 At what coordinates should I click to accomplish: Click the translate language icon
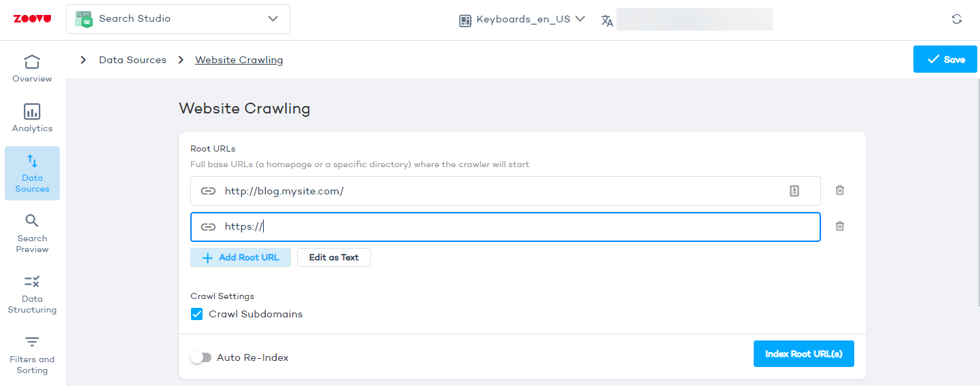[607, 20]
